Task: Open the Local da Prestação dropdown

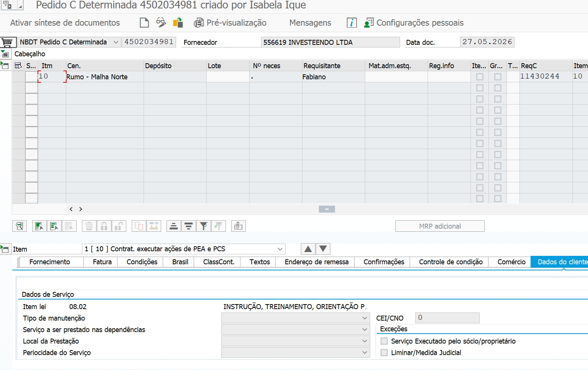Action: (x=365, y=341)
